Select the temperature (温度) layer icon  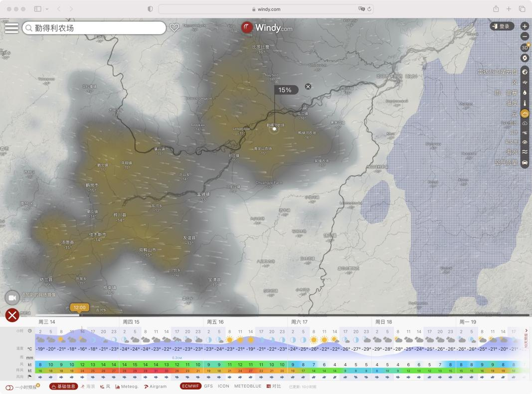[525, 103]
